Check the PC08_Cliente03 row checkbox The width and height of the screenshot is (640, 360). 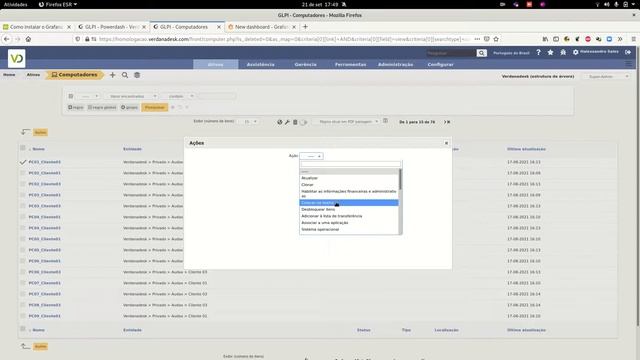click(23, 305)
